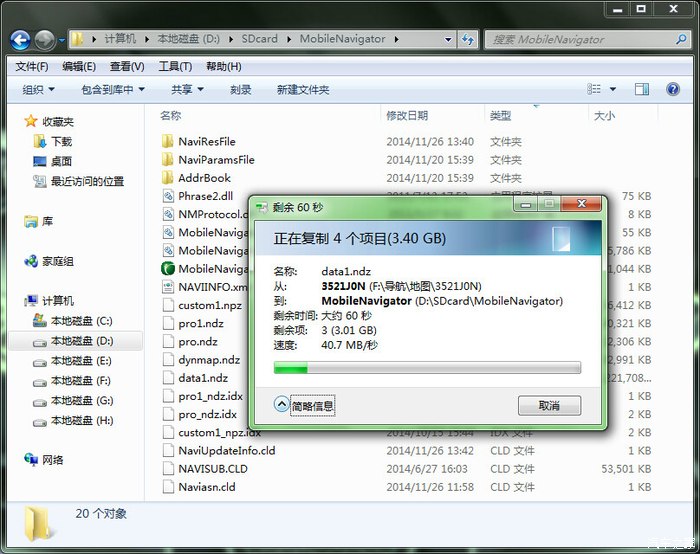Click the refresh button beside address bar

pyautogui.click(x=467, y=40)
